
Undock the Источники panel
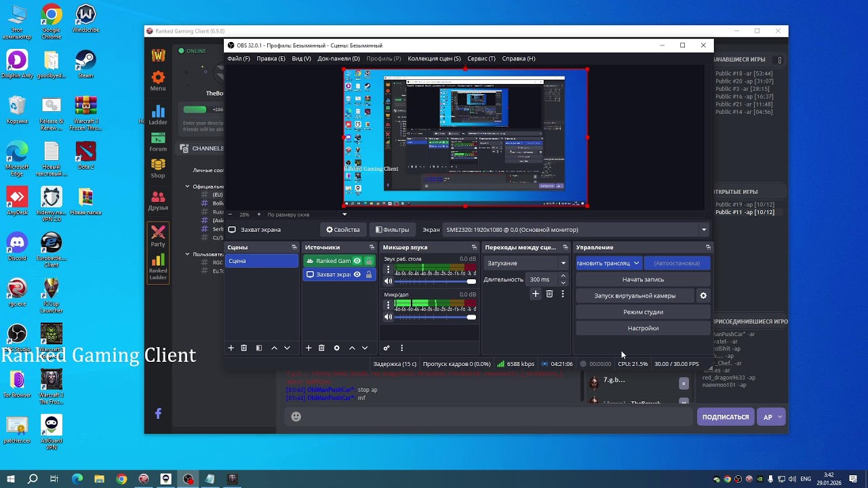click(372, 247)
